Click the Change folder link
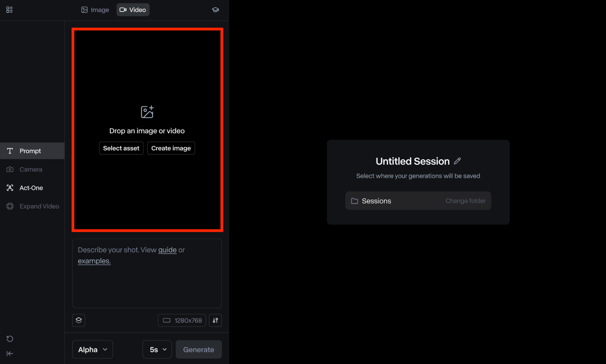606x364 pixels. click(x=465, y=201)
